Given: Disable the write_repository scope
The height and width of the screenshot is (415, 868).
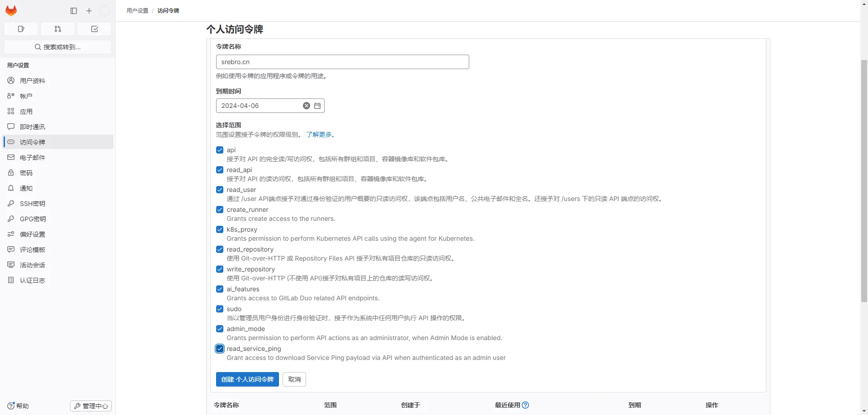Looking at the screenshot, I should 220,269.
